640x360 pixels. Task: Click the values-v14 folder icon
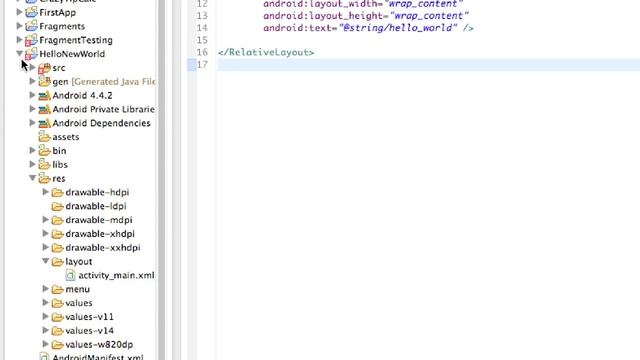click(58, 331)
